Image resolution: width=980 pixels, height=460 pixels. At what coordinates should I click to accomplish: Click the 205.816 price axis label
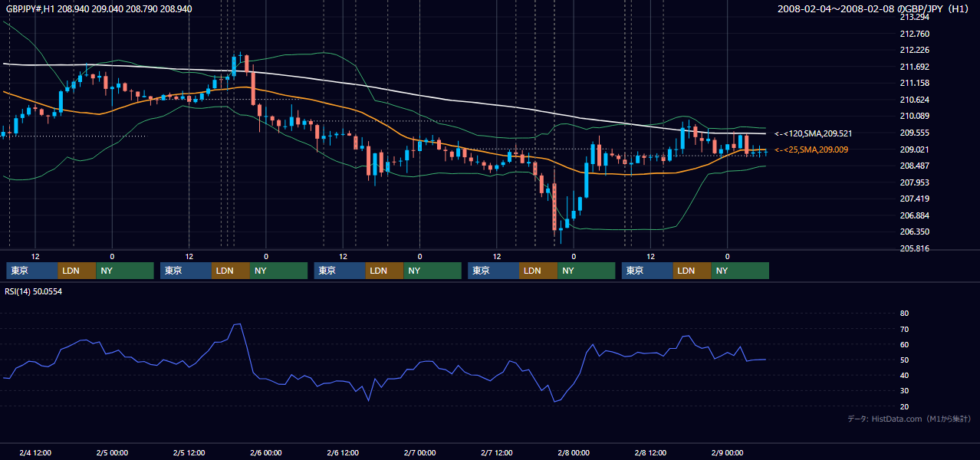pyautogui.click(x=914, y=248)
